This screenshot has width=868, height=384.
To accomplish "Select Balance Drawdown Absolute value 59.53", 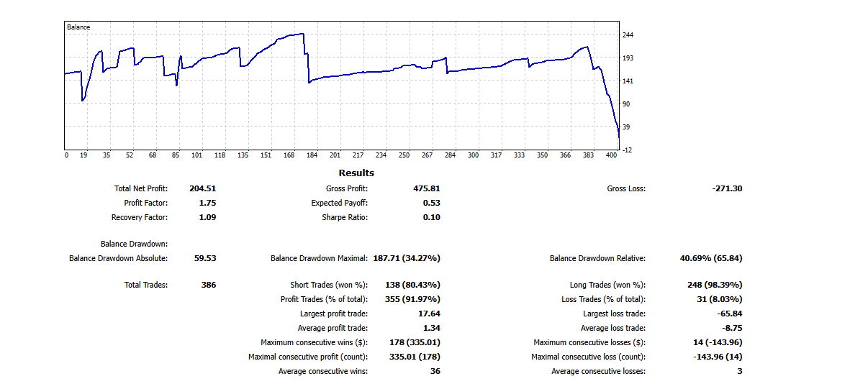I will click(x=205, y=259).
